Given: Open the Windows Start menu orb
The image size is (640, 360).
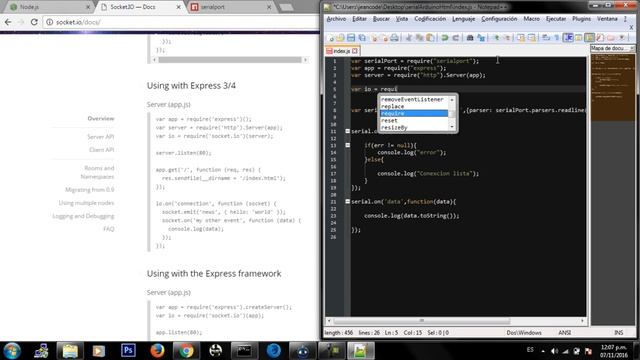Looking at the screenshot, I should (x=12, y=351).
